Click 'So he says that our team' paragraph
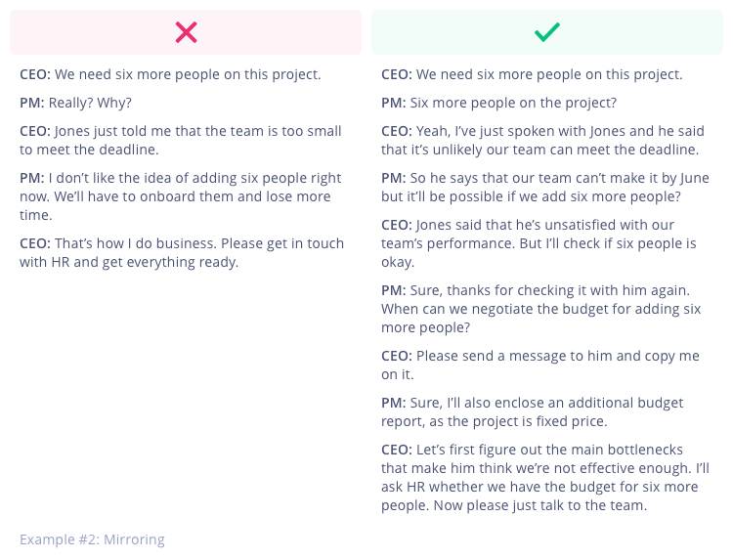 545,187
